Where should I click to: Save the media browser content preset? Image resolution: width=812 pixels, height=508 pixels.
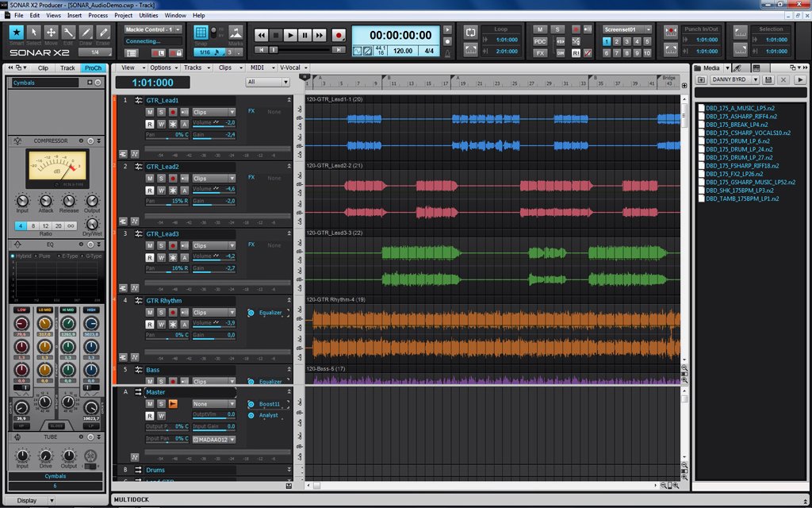[768, 80]
